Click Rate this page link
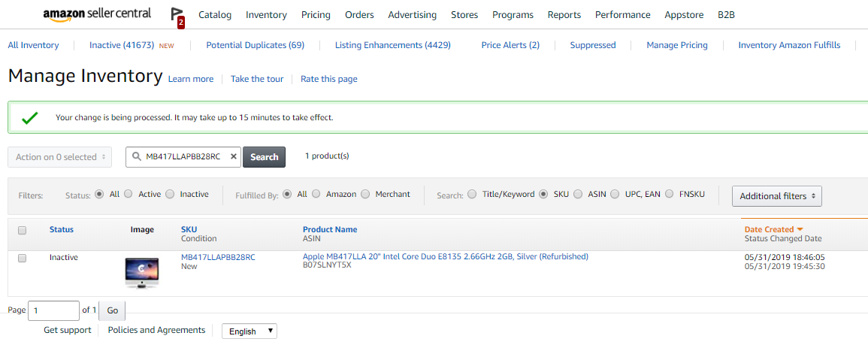 coord(329,79)
